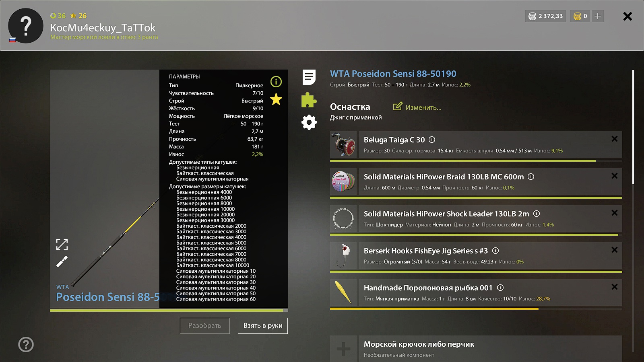Click the Изменить edit rig link
Image resolution: width=644 pixels, height=362 pixels.
(x=423, y=107)
